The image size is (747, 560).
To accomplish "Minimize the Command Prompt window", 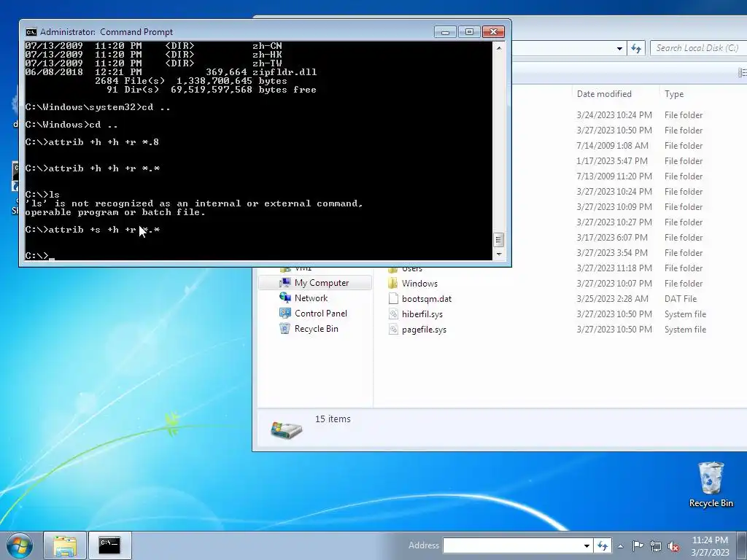I will coord(445,32).
